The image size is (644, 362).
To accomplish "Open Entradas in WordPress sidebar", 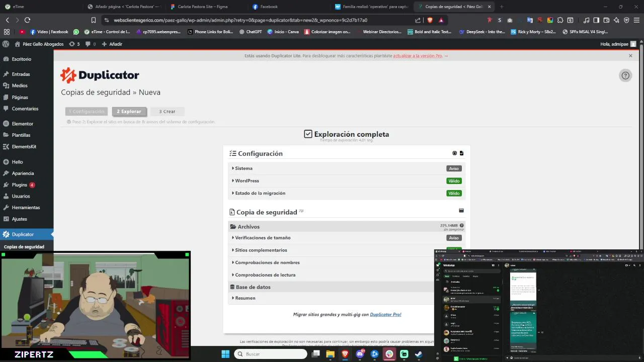I will (x=27, y=74).
